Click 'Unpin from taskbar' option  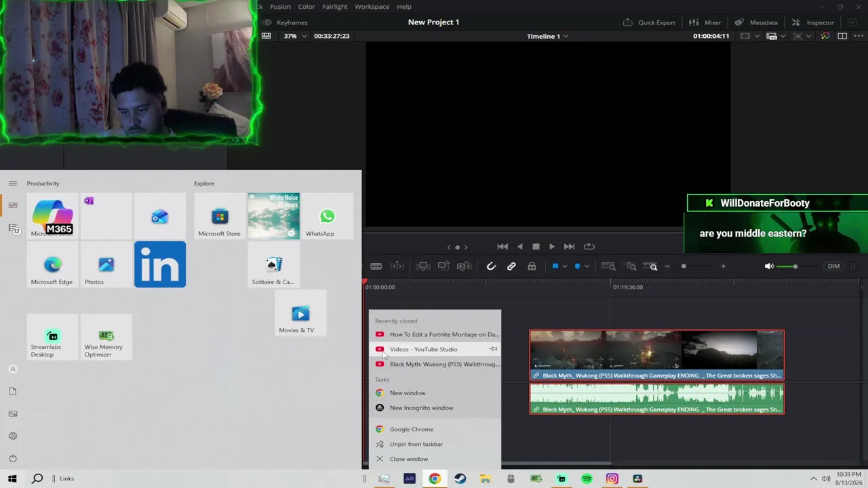point(435,444)
